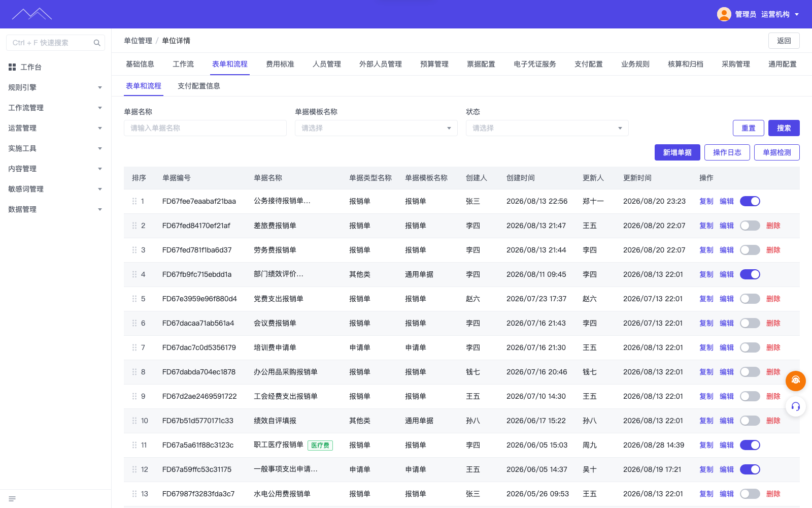This screenshot has height=508, width=812.
Task: Grab drag handle of row 13
Action: coord(134,494)
